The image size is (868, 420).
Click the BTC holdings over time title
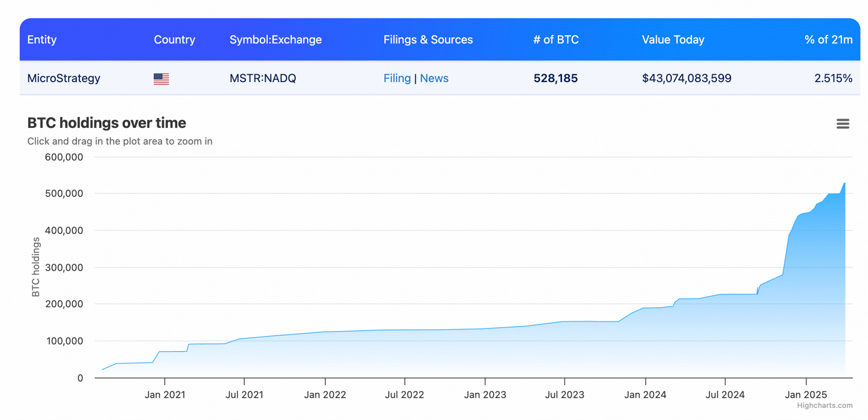coord(106,123)
